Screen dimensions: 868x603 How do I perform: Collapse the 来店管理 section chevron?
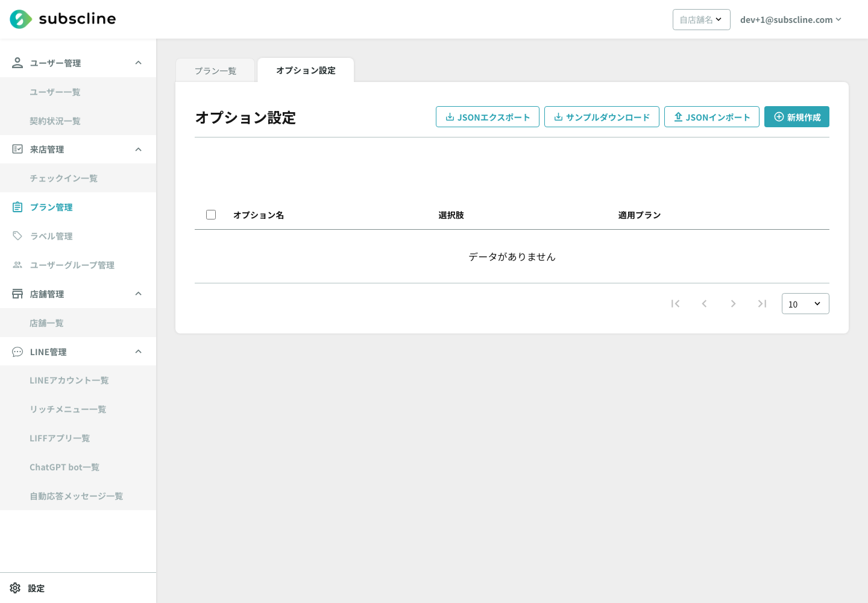click(x=138, y=149)
